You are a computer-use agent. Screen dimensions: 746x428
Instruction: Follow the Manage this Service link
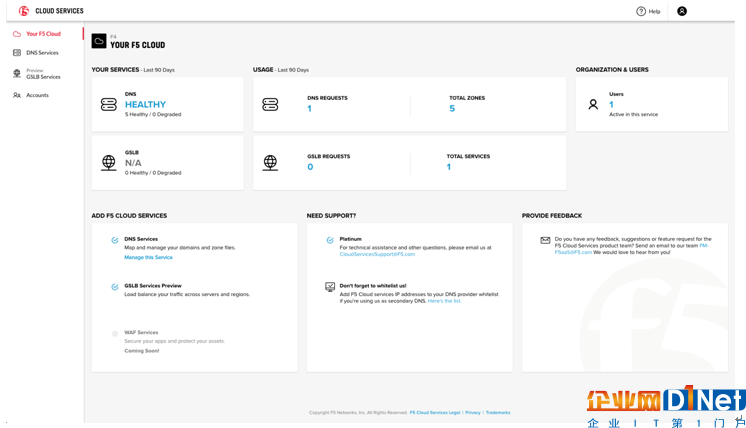[x=148, y=257]
